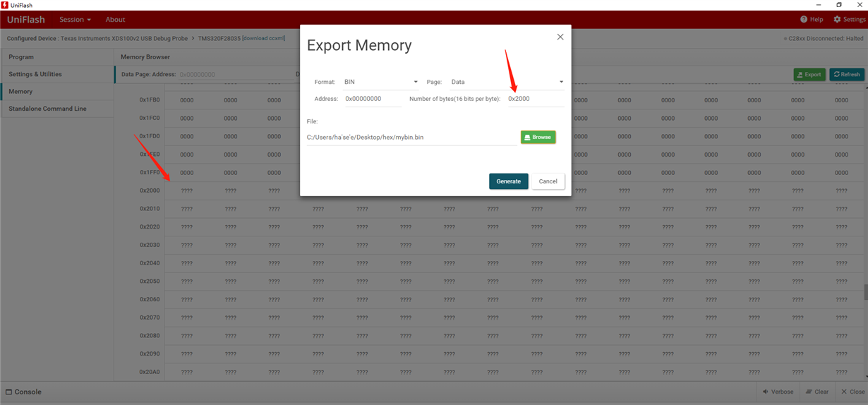Viewport: 868px width, 405px height.
Task: Click memory row address 0x2020
Action: tap(150, 227)
